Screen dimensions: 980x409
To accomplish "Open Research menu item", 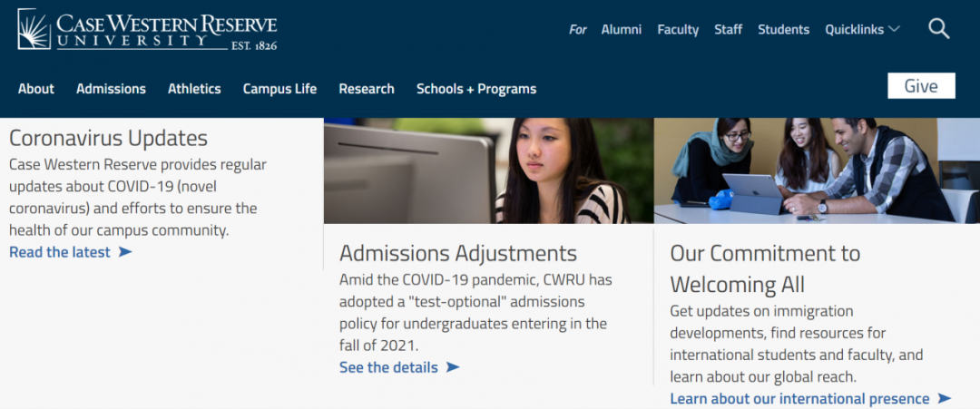I will [x=367, y=89].
